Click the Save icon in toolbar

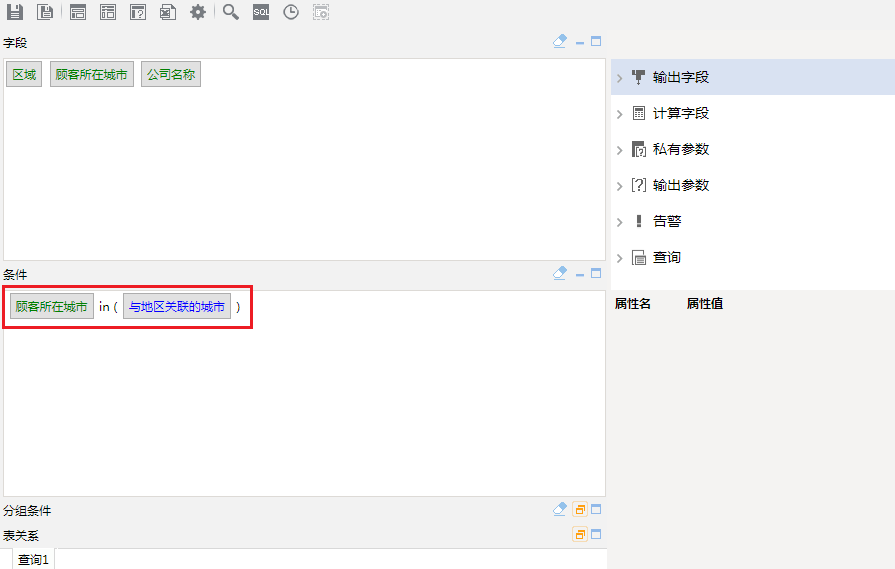point(15,12)
